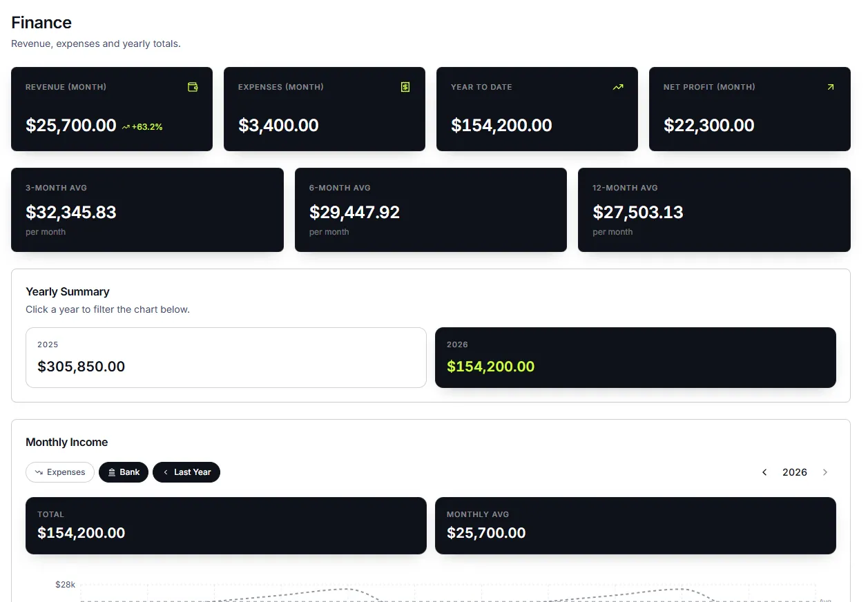Click the down-trend icon in Expenses pill
Viewport: 868px width, 602px height.
(39, 472)
